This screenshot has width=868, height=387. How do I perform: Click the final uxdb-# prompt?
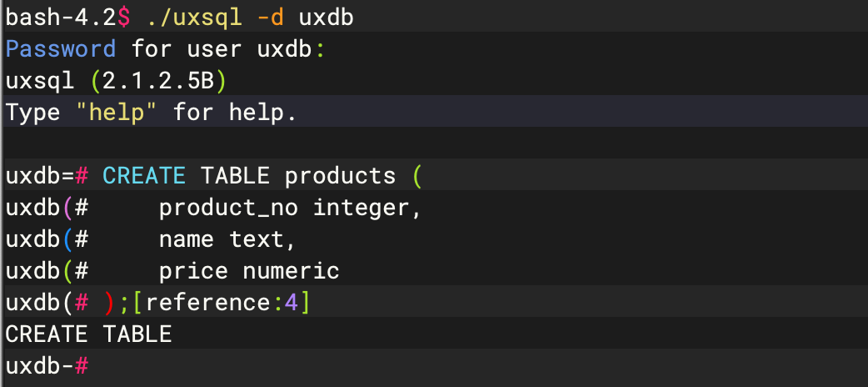47,366
